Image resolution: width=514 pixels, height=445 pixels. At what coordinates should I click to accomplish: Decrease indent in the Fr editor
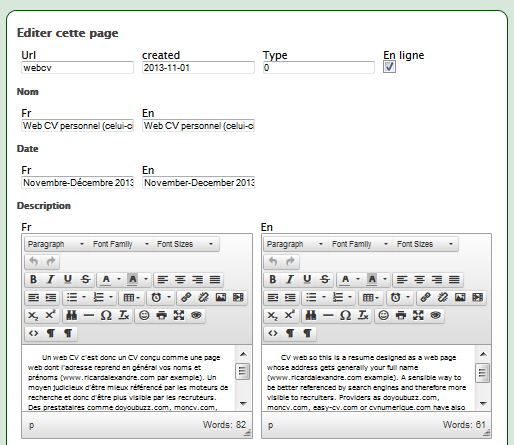coord(33,297)
